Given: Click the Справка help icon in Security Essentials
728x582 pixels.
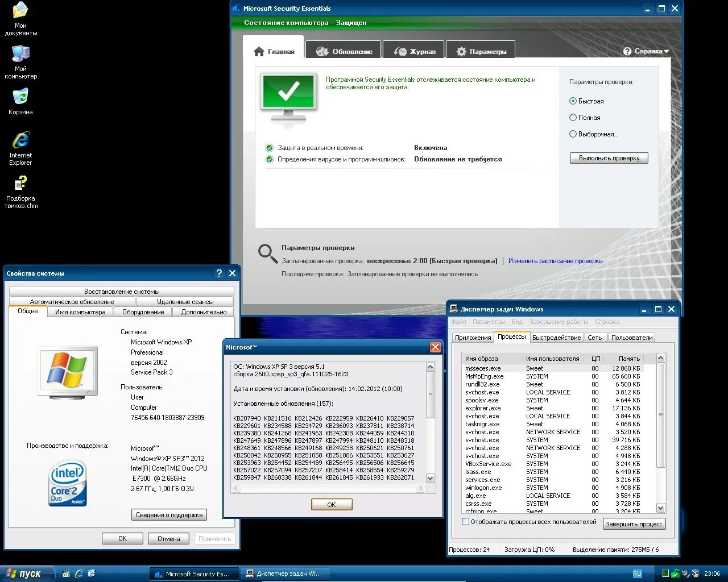Looking at the screenshot, I should (627, 51).
